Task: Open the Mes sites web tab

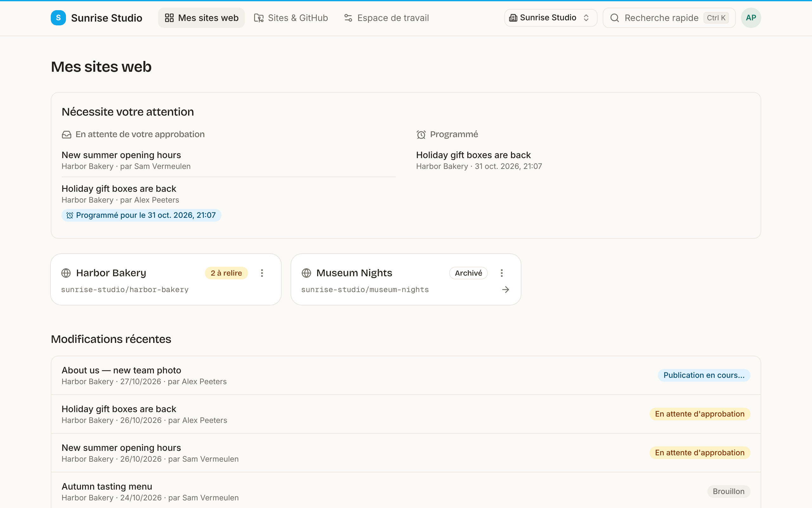Action: (x=201, y=18)
